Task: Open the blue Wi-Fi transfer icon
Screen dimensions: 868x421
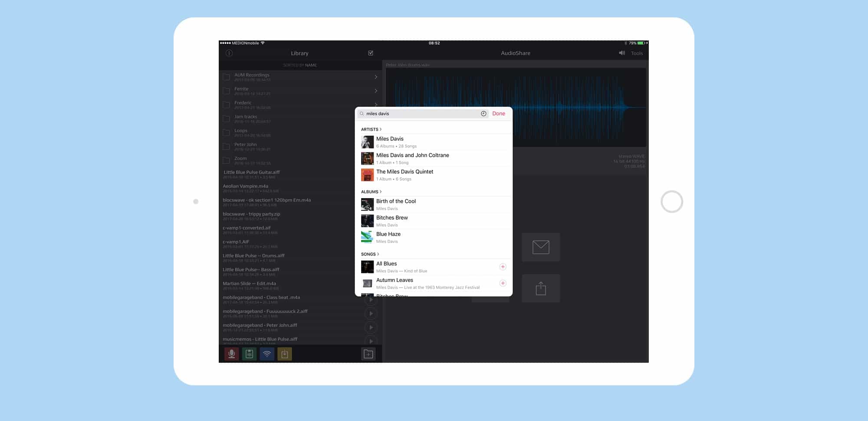Action: pos(267,354)
